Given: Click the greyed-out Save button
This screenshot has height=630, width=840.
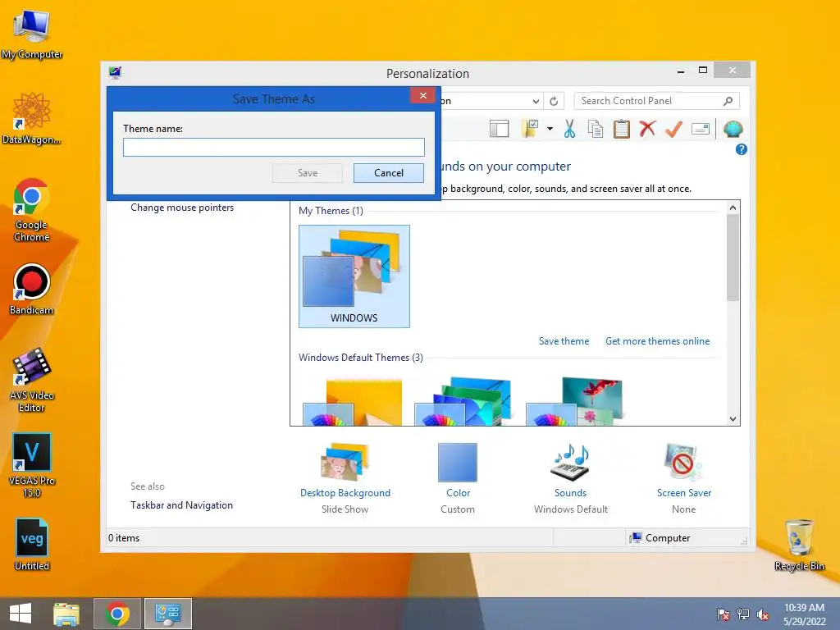Looking at the screenshot, I should tap(308, 173).
